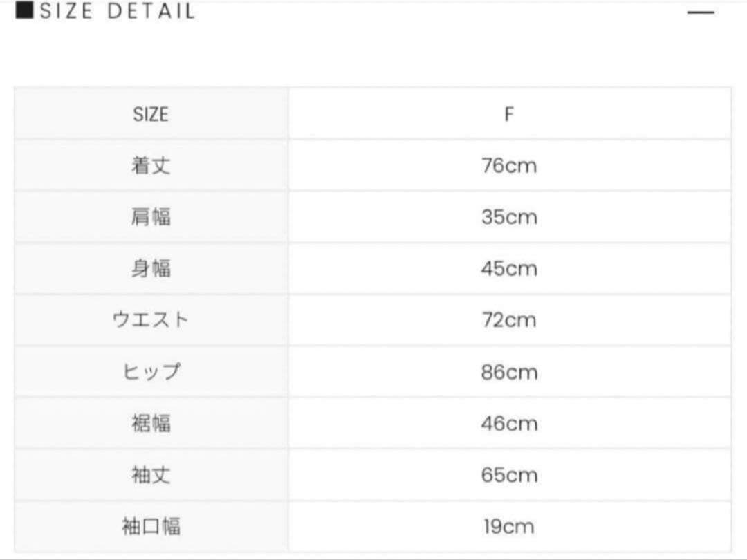The image size is (747, 560).
Task: Click the 肩幅 row label
Action: 151,217
